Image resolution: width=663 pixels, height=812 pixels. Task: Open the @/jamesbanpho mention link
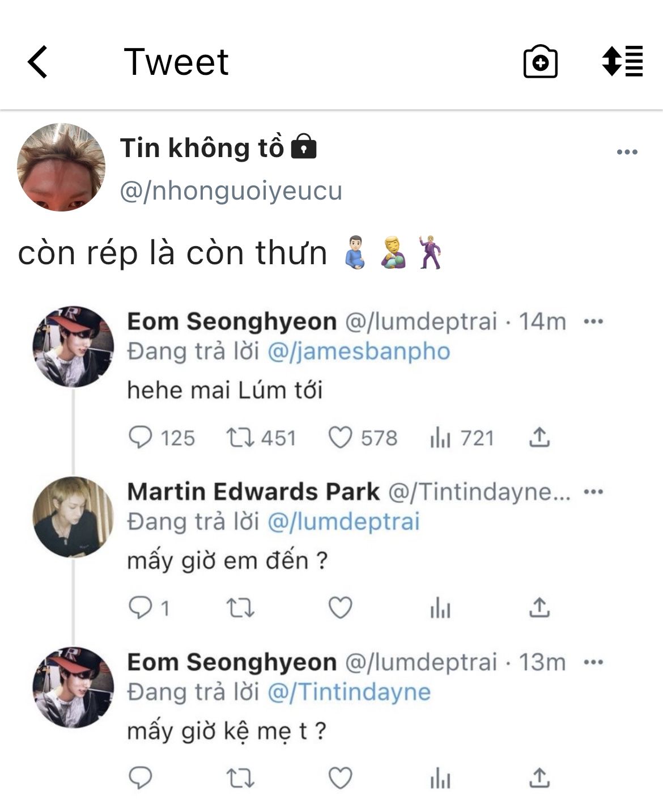point(358,352)
